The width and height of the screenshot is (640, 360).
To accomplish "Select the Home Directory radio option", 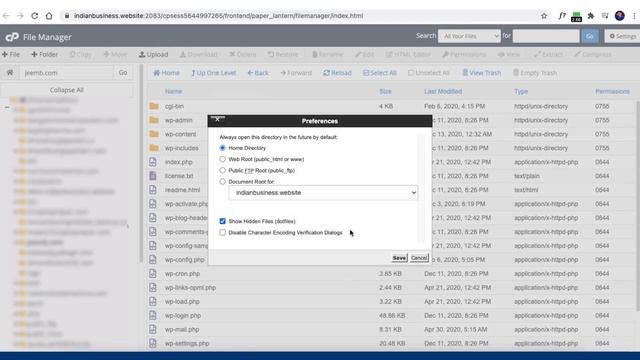I will click(x=222, y=148).
